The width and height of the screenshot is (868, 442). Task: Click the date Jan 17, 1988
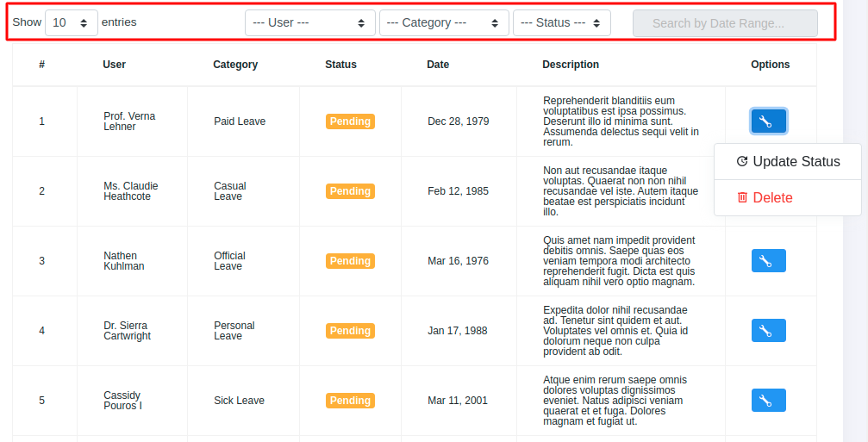tap(457, 330)
